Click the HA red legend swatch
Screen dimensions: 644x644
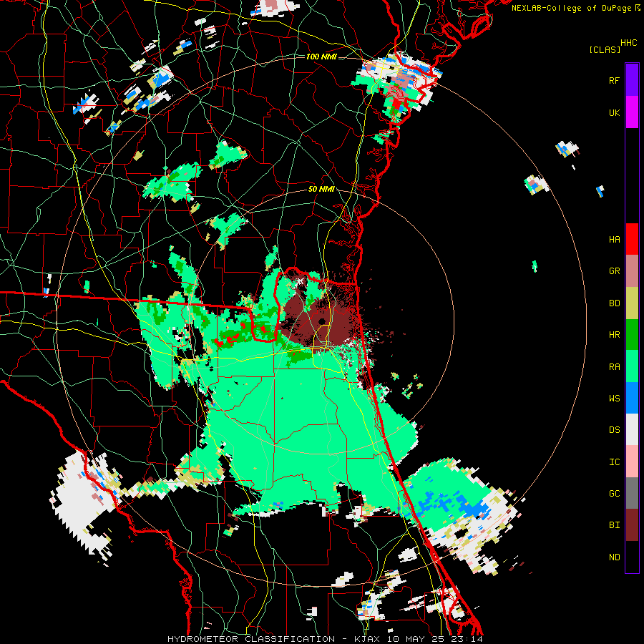(632, 239)
